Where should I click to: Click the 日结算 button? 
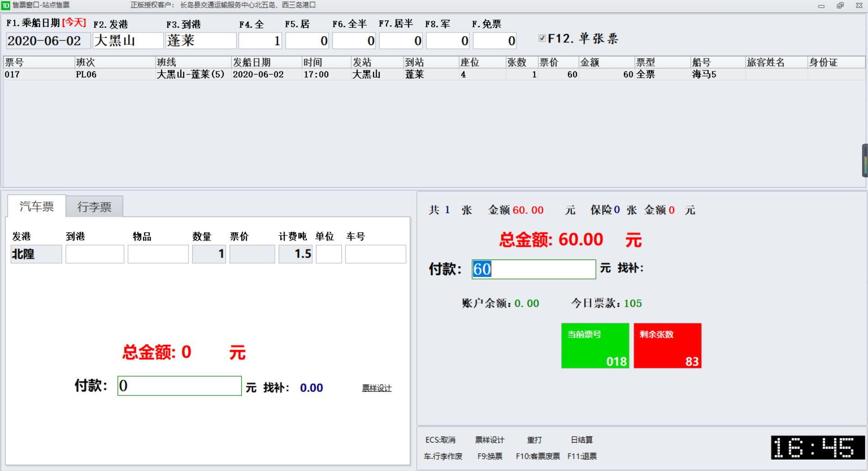(x=581, y=440)
